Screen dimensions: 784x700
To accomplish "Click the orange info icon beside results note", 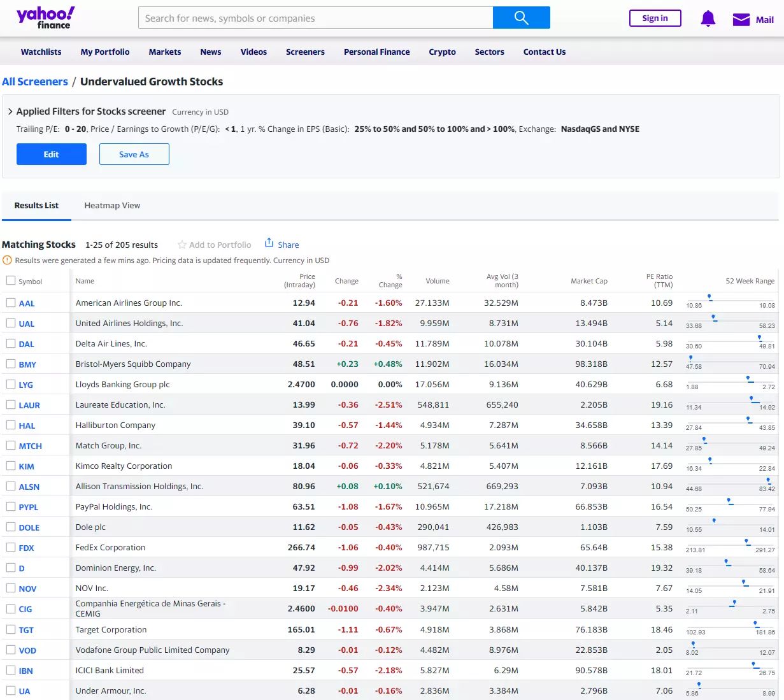I will [8, 260].
